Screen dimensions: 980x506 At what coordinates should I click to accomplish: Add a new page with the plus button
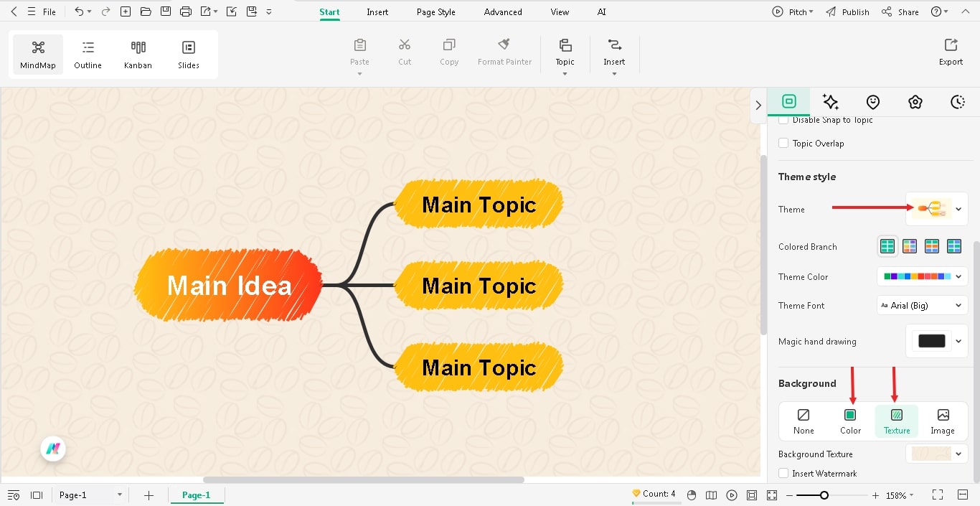pos(149,495)
